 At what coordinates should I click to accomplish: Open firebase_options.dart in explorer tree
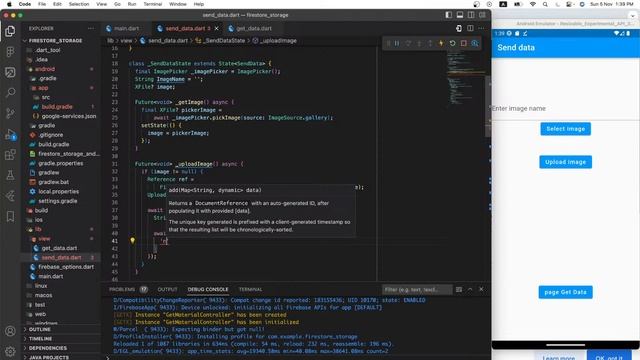[66, 267]
